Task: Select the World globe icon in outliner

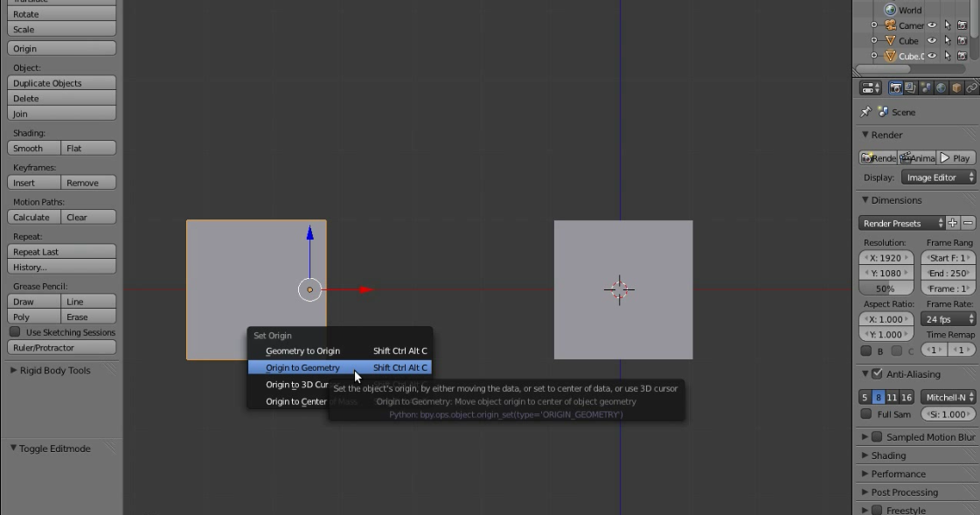Action: [890, 10]
